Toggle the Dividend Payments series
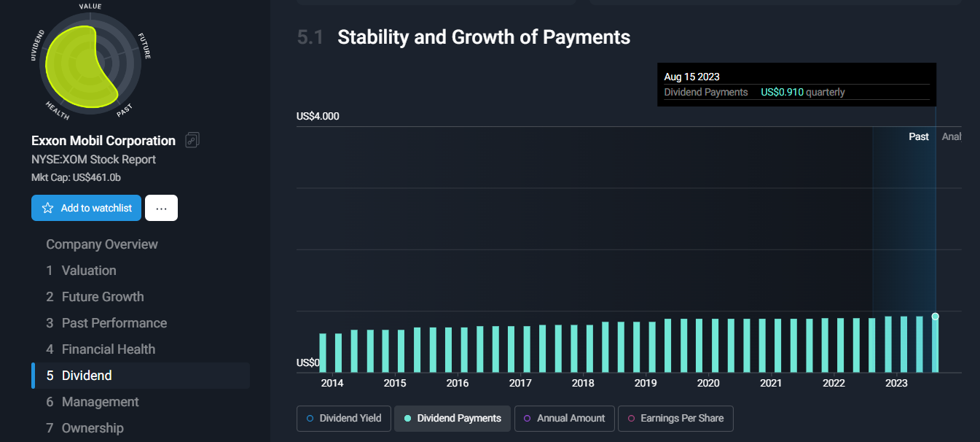Viewport: 980px width, 442px height. point(452,419)
